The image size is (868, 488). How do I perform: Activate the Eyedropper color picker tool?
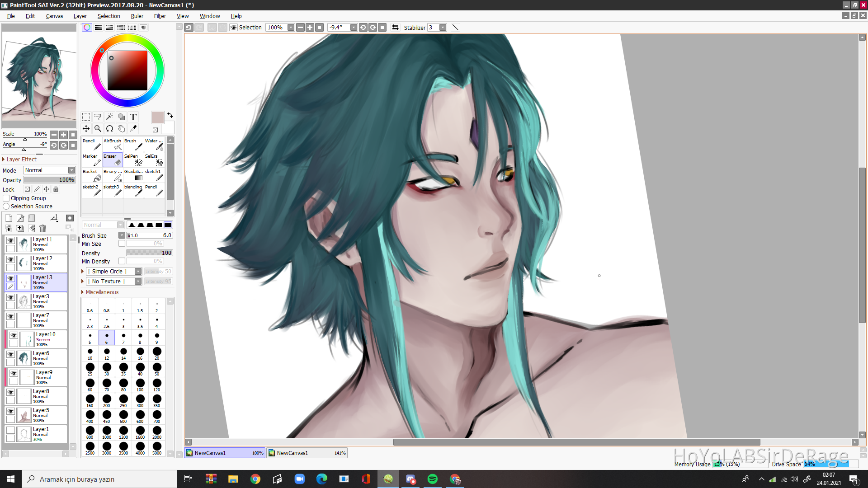[133, 129]
